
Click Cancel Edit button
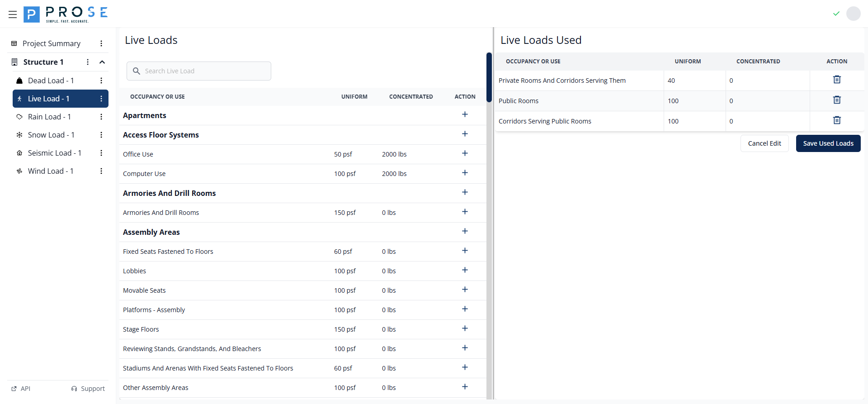click(764, 143)
